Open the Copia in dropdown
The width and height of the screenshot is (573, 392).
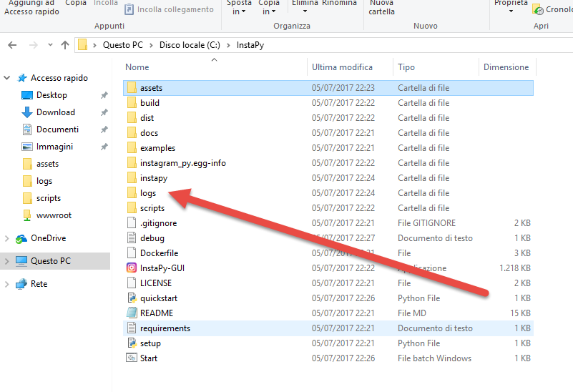(x=269, y=7)
